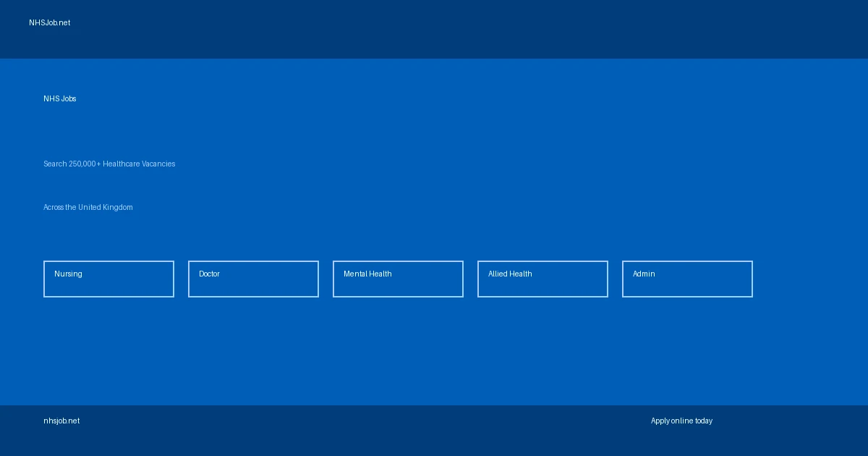Screen dimensions: 868x456
Task: Click the Across the United Kingdom text
Action: (88, 207)
